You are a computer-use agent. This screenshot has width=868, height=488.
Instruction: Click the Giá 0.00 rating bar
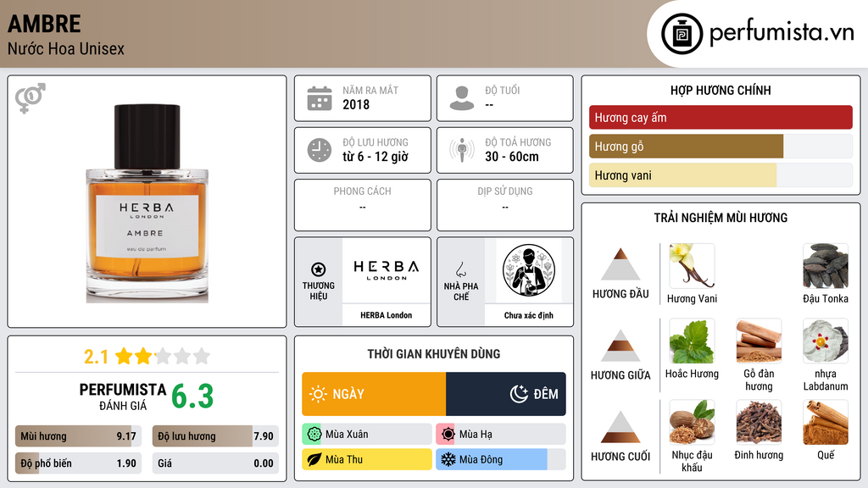(215, 463)
